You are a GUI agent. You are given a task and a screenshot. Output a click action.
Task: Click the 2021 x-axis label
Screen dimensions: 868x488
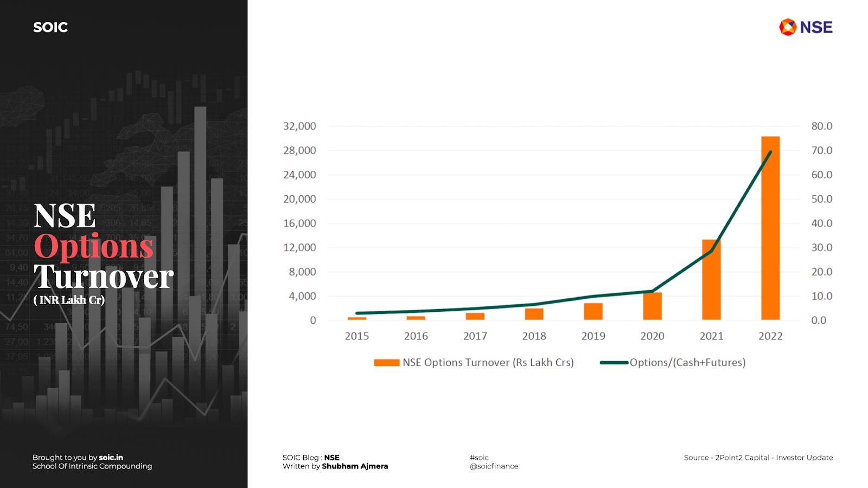click(711, 336)
